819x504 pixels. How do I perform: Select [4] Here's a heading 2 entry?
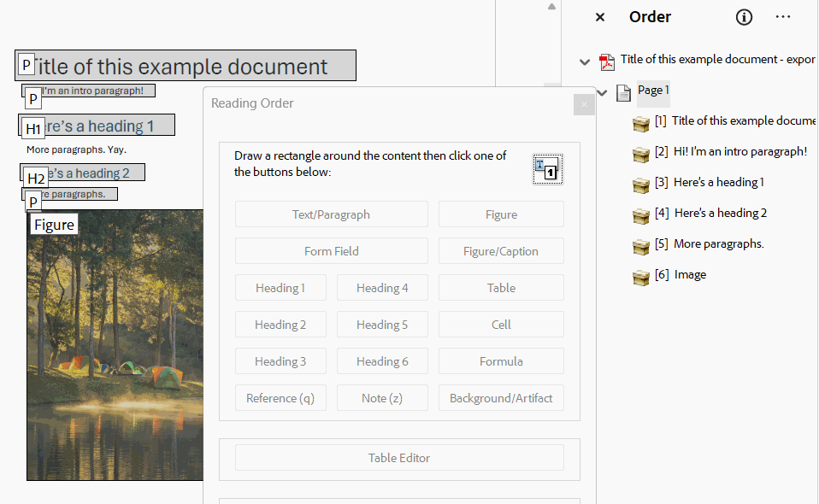711,213
